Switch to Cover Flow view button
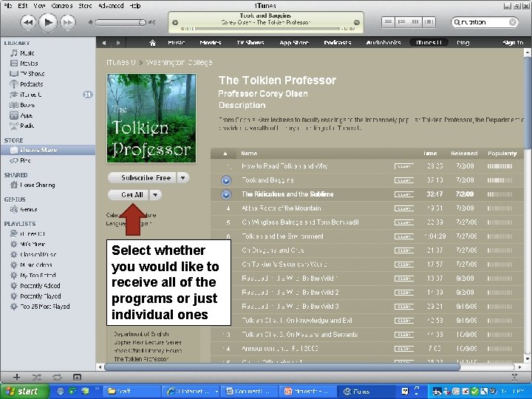This screenshot has height=399, width=532. (x=429, y=22)
